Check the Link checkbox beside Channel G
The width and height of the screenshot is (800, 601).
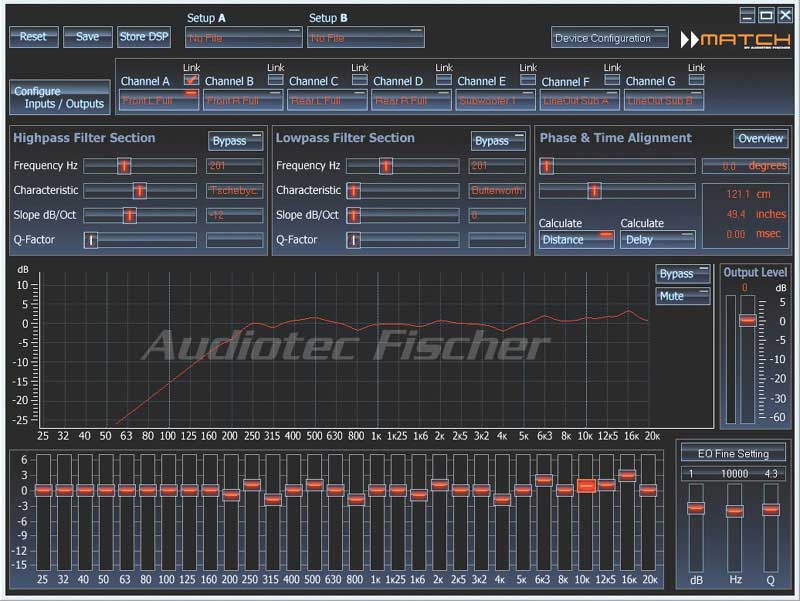[696, 80]
